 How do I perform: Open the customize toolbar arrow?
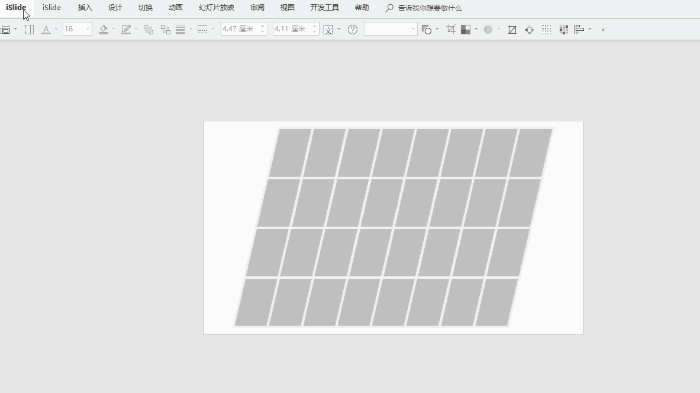pos(603,30)
